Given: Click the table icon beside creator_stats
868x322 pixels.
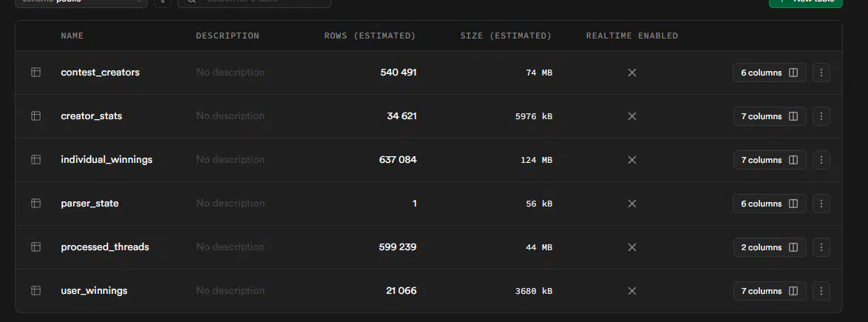Looking at the screenshot, I should click(x=35, y=116).
